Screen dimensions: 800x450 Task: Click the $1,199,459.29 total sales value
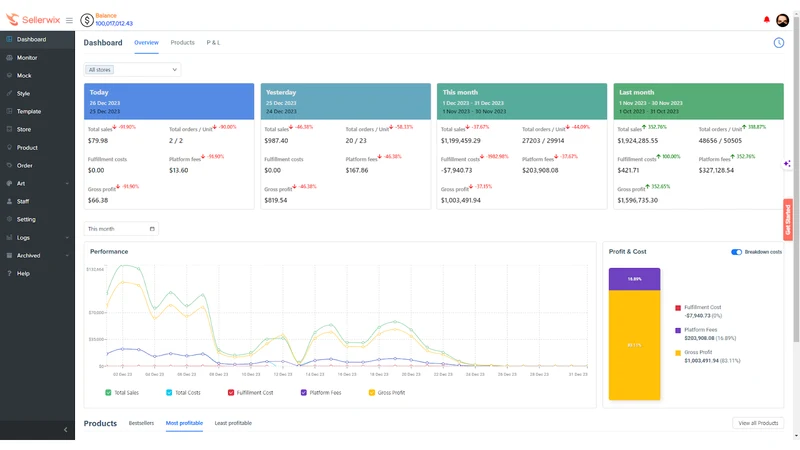pyautogui.click(x=460, y=141)
